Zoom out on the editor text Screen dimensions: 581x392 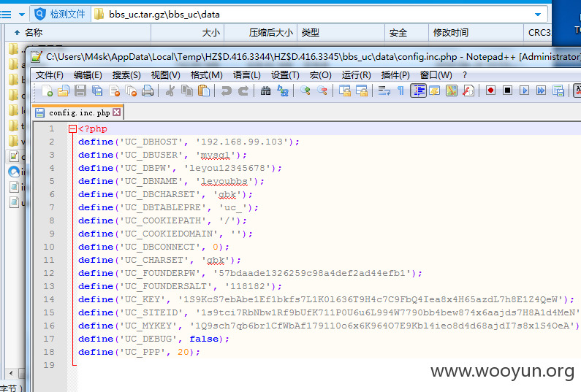pos(322,91)
